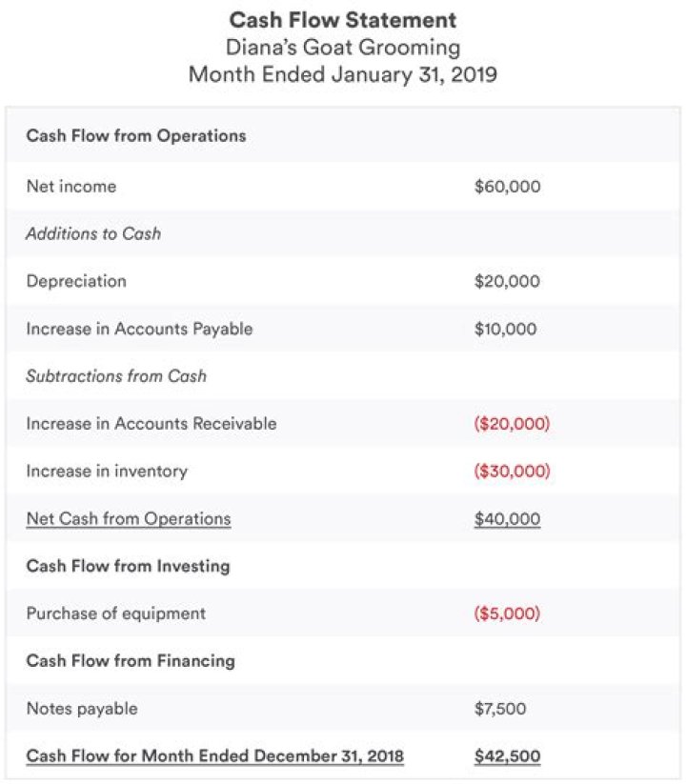Click the Additions to Cash subheading
The image size is (686, 784).
[x=93, y=233]
